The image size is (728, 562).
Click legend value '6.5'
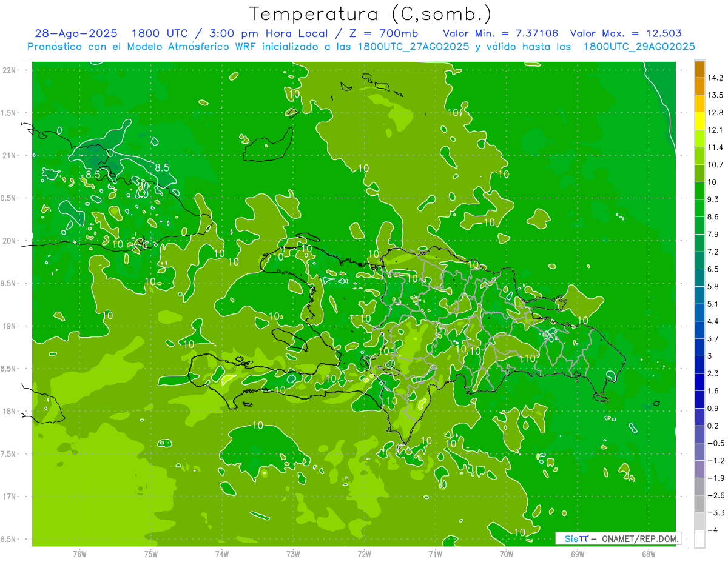pos(713,269)
